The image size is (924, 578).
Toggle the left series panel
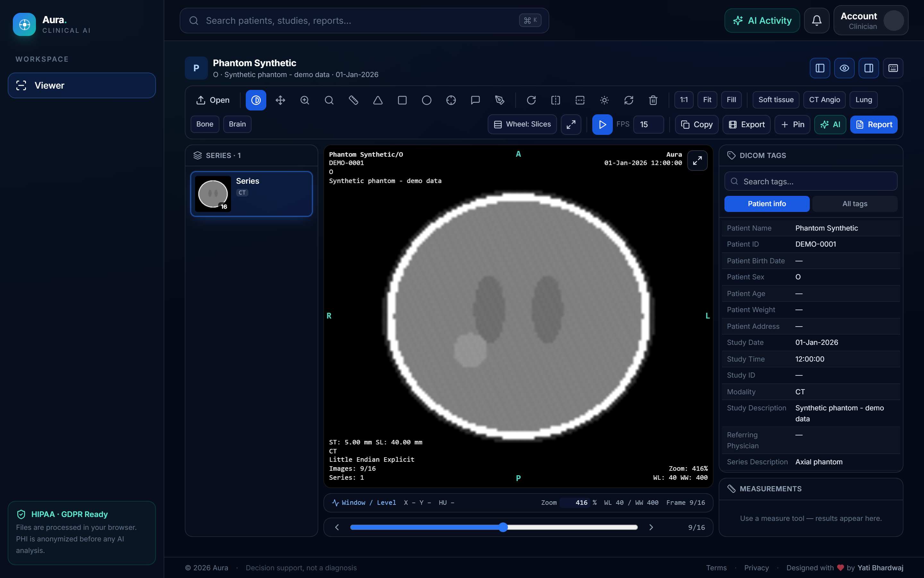tap(820, 68)
